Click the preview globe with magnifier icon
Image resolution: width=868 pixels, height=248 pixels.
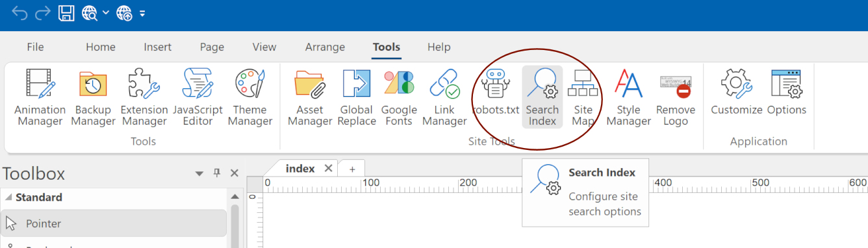[x=90, y=13]
